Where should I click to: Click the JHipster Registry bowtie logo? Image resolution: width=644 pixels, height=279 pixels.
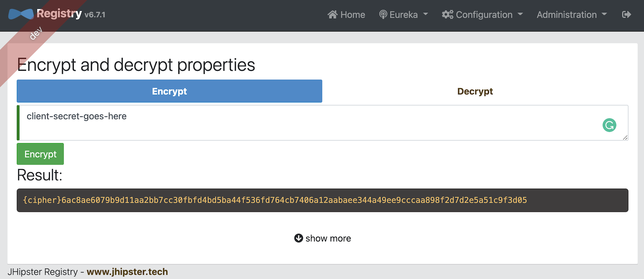21,15
